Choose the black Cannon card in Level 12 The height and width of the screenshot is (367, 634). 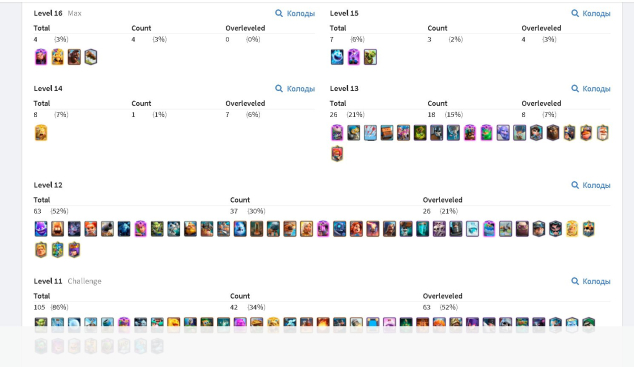pyautogui.click(x=107, y=229)
